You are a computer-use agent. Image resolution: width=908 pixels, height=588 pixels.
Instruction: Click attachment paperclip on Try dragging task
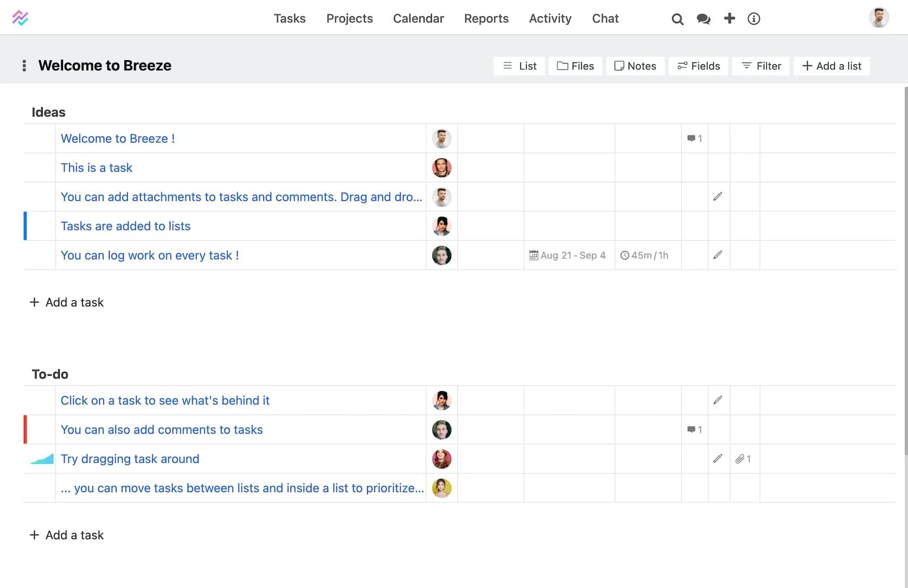coord(742,459)
